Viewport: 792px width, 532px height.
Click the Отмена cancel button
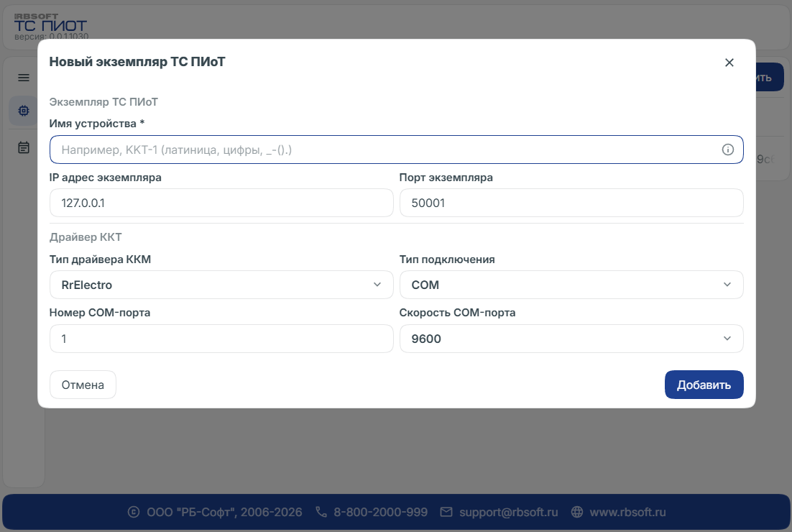click(83, 385)
